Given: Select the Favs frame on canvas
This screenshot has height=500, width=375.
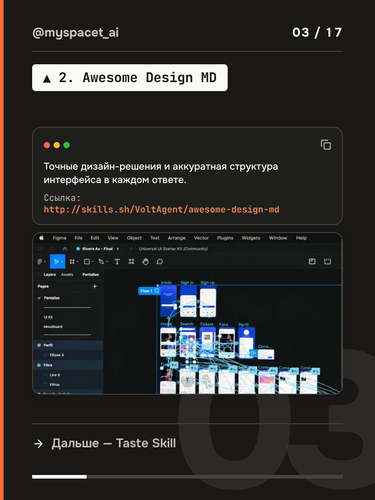Looking at the screenshot, I should tap(227, 343).
